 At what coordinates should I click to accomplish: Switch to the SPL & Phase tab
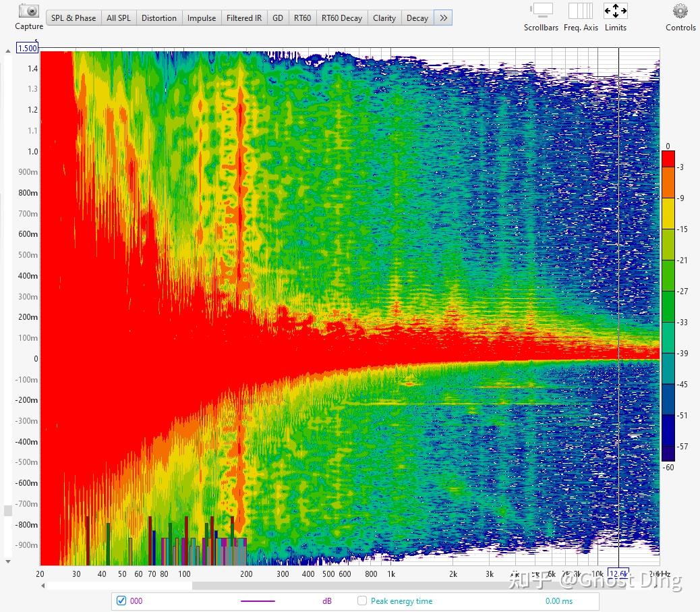(73, 18)
